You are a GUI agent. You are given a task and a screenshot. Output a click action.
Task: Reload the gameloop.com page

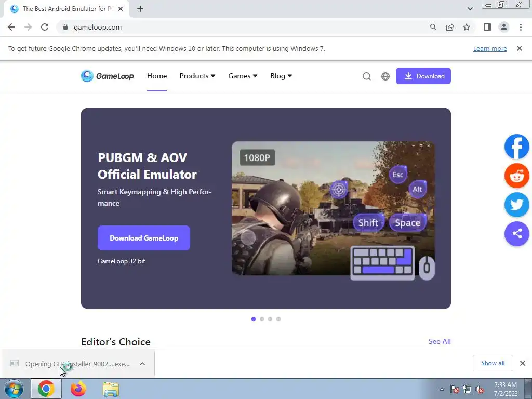coord(45,27)
